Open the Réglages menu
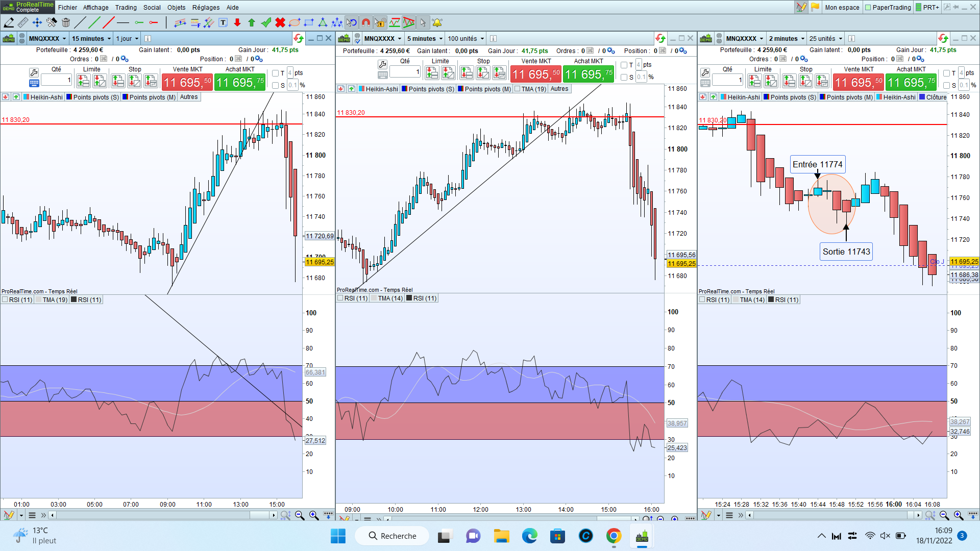 coord(206,7)
